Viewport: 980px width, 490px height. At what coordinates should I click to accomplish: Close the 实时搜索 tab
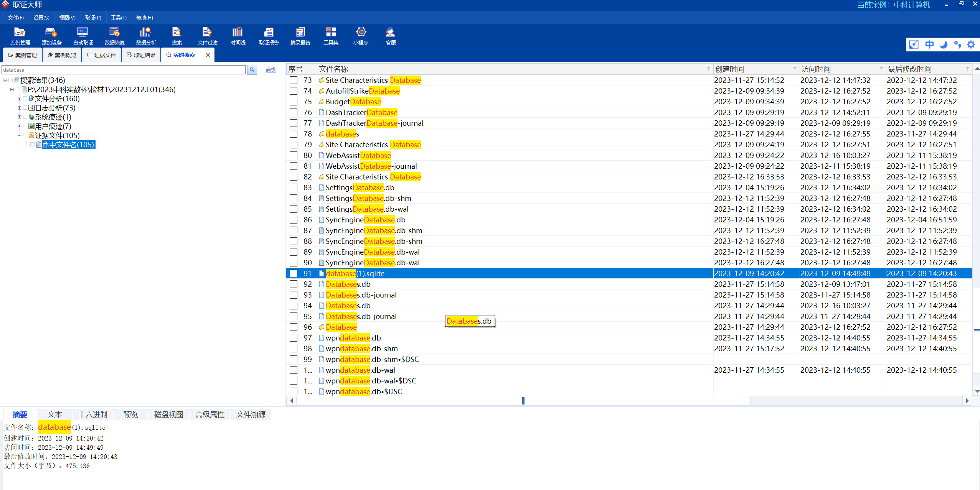pos(208,55)
